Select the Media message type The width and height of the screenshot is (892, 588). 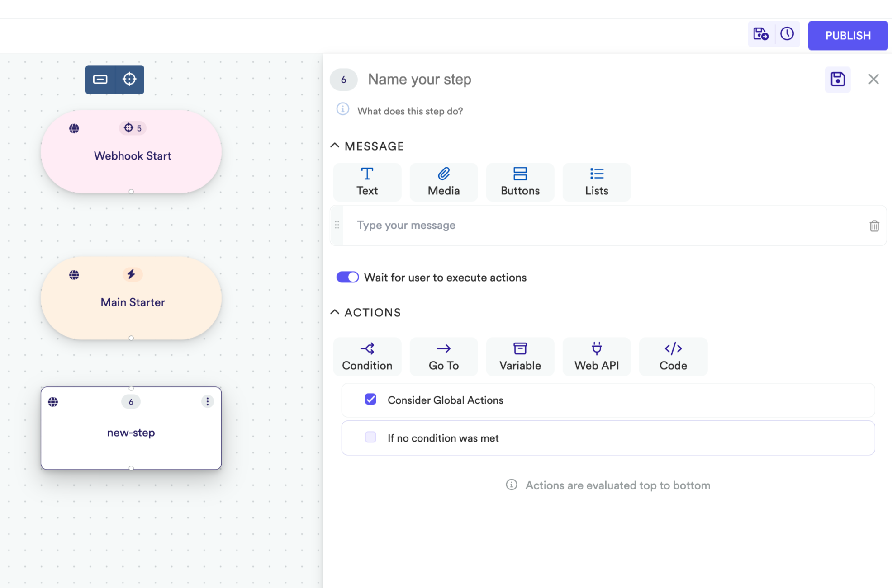pos(443,182)
